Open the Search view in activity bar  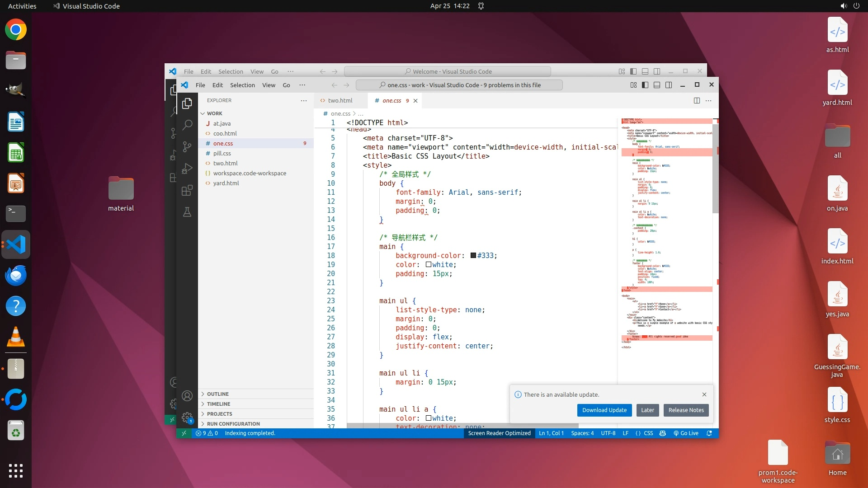click(x=187, y=125)
